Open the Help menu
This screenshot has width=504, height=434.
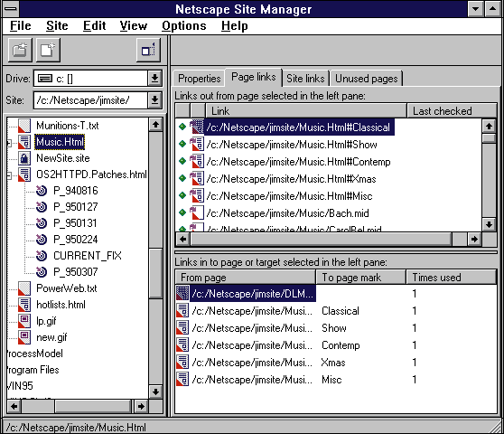pyautogui.click(x=234, y=25)
